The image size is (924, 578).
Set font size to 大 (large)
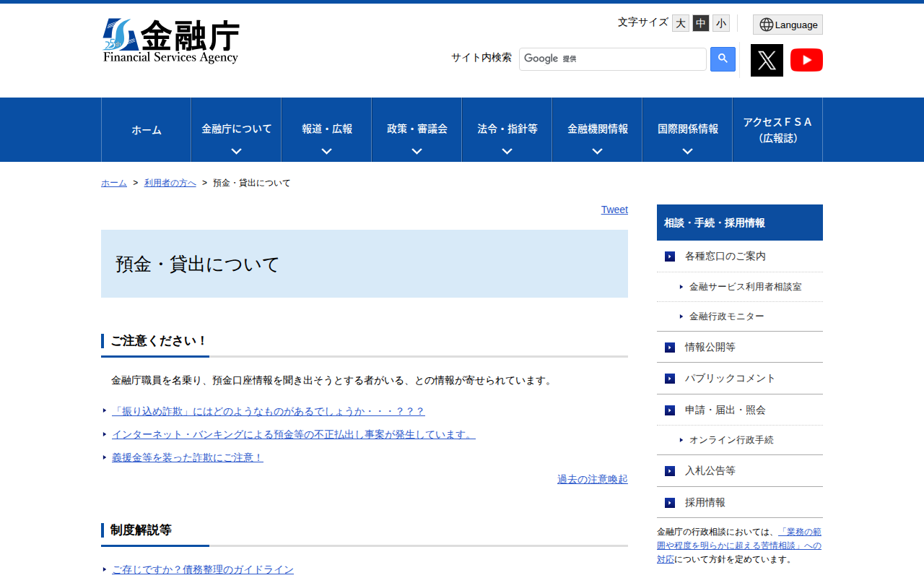[x=681, y=23]
